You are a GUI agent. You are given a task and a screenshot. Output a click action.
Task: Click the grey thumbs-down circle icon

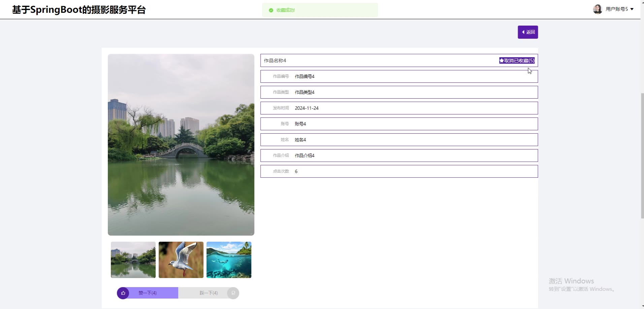click(x=233, y=293)
